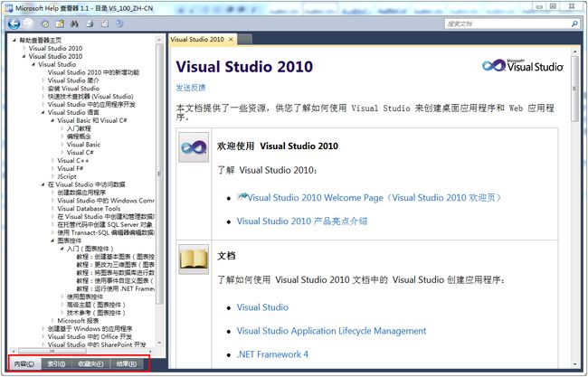Select the Visual Studio 2010 document tab

197,40
